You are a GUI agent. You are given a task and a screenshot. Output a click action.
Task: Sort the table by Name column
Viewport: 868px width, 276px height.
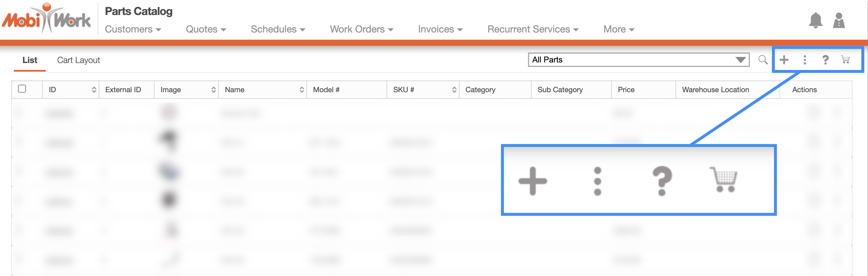click(x=301, y=90)
